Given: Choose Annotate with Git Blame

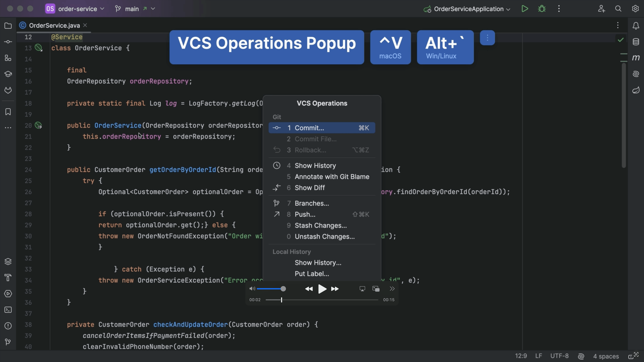Looking at the screenshot, I should (332, 177).
